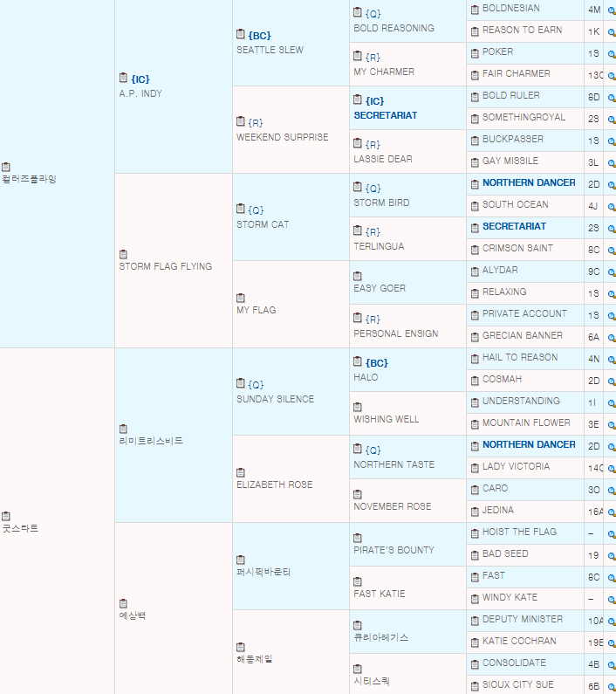This screenshot has height=694, width=616.
Task: Click clipboard icon above EASY GOER
Action: pos(358,276)
